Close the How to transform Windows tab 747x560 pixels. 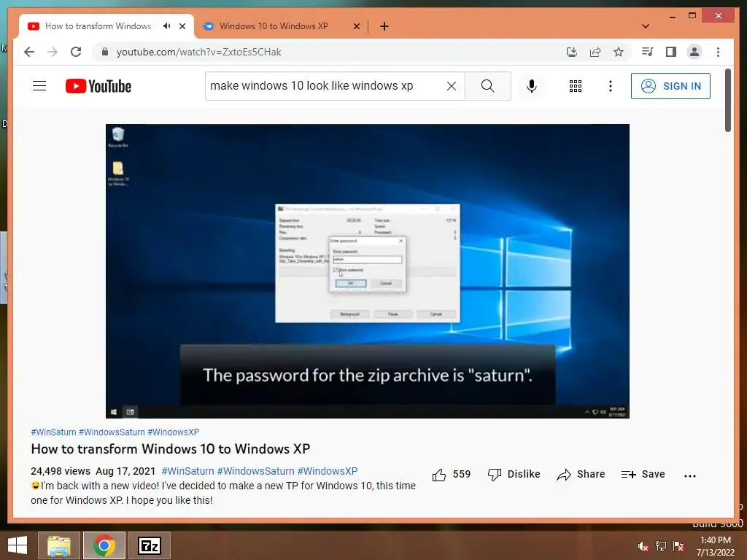pos(182,27)
